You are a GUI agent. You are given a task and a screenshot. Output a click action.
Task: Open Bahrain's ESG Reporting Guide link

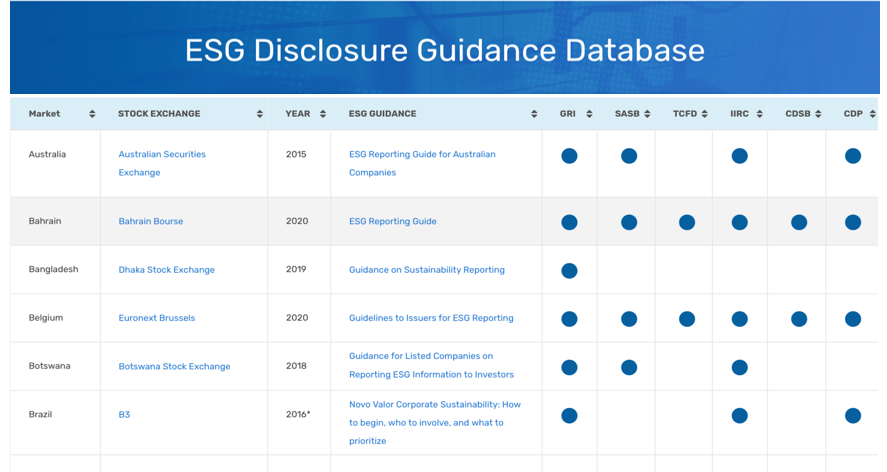(x=393, y=221)
